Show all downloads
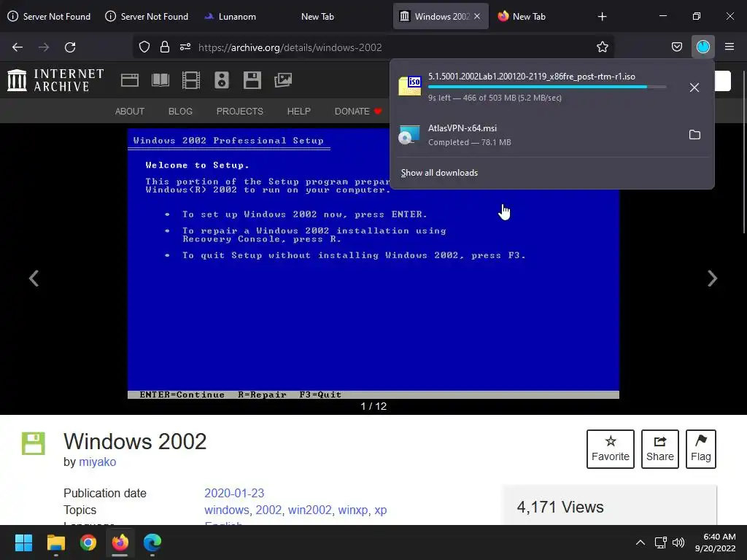Image resolution: width=747 pixels, height=560 pixels. tap(439, 173)
